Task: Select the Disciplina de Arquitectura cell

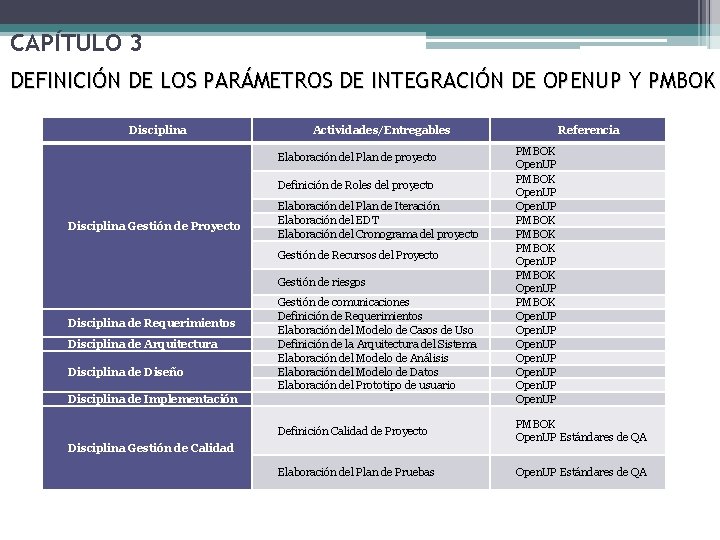Action: [x=147, y=344]
